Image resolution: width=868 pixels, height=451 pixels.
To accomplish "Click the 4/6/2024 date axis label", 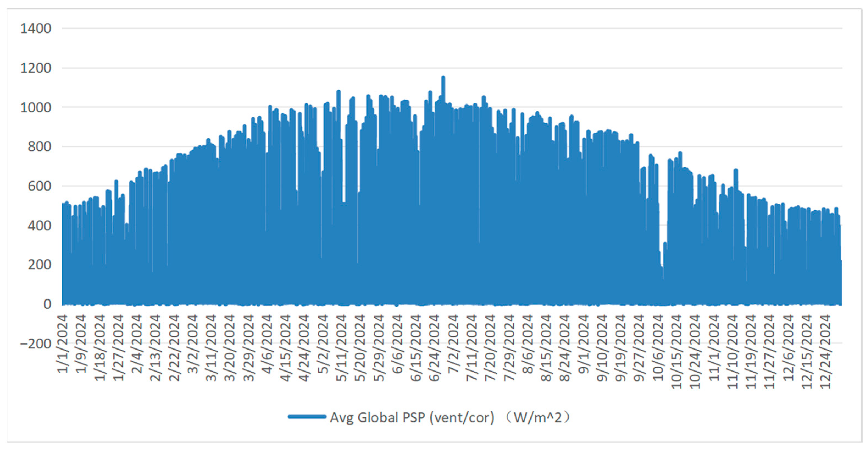I will (x=267, y=344).
